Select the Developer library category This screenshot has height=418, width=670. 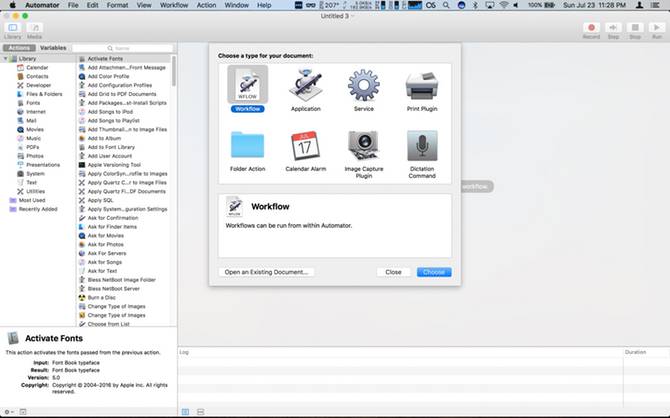click(38, 85)
